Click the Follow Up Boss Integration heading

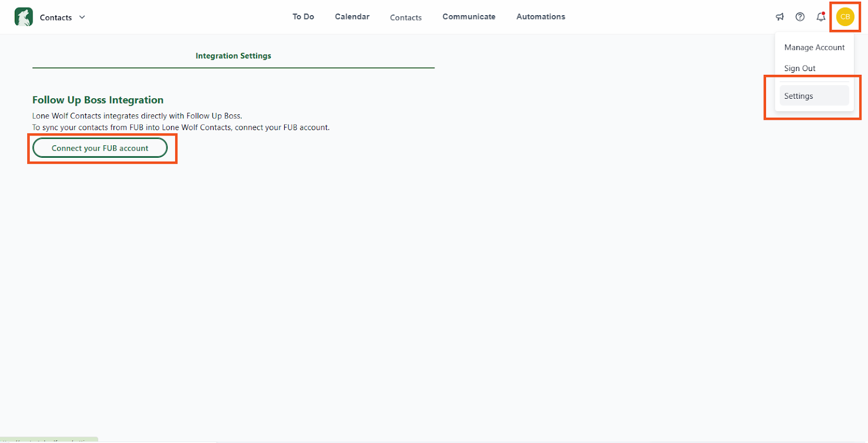pyautogui.click(x=98, y=100)
